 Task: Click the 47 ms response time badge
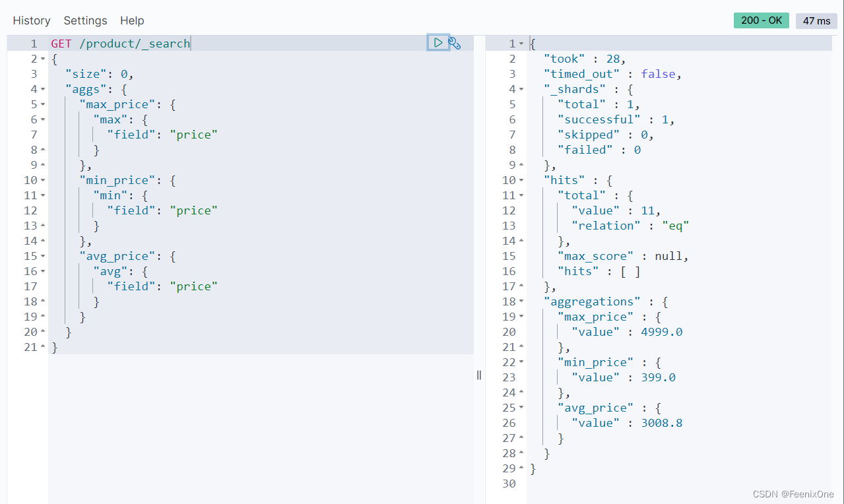tap(816, 20)
